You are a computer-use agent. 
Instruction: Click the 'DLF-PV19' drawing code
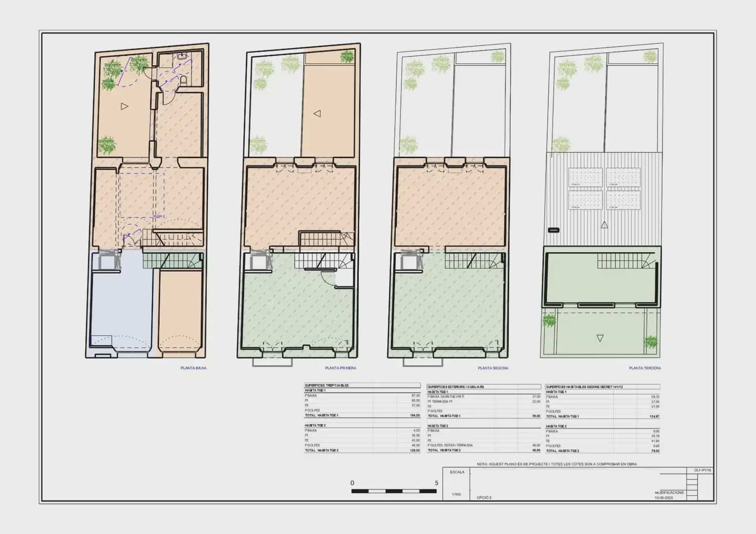point(702,470)
